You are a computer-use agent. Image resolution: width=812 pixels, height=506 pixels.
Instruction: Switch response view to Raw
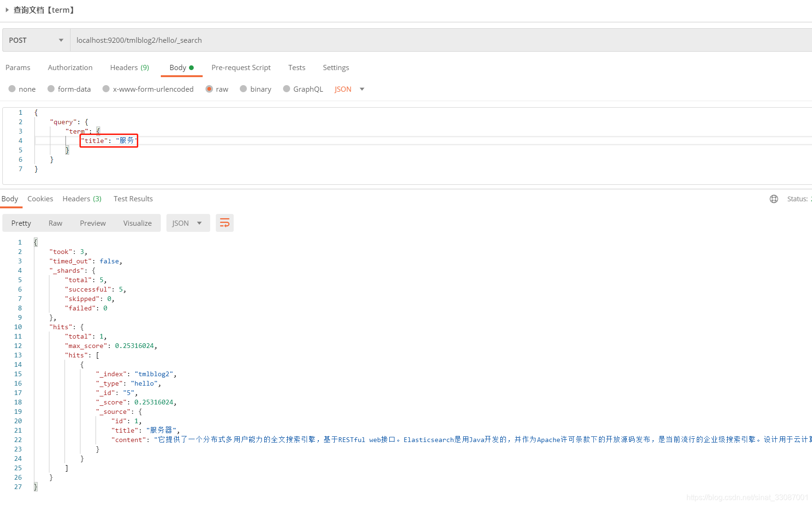(55, 223)
